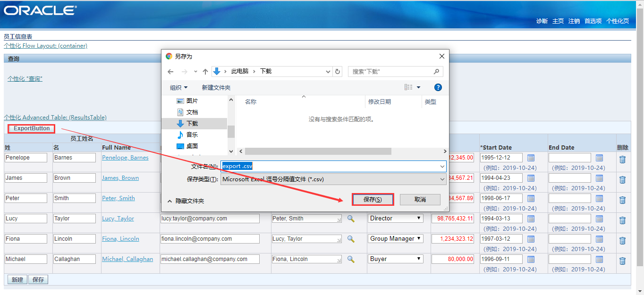Open start date calendar for 1994-04-23
644x295 pixels.
tap(531, 178)
